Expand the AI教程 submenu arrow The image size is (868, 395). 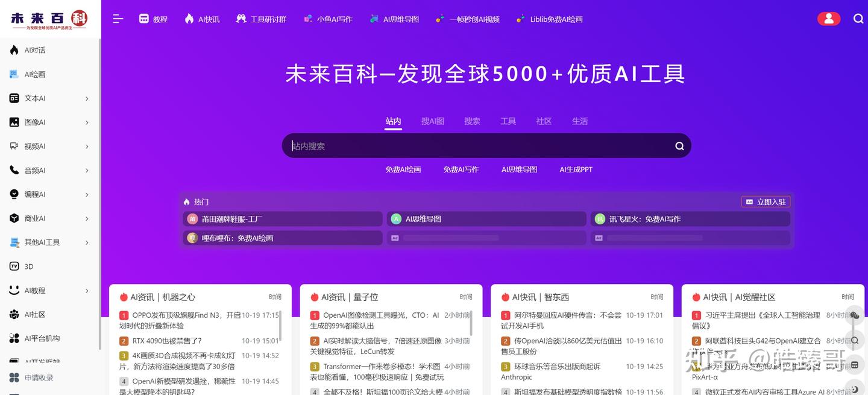pyautogui.click(x=87, y=291)
